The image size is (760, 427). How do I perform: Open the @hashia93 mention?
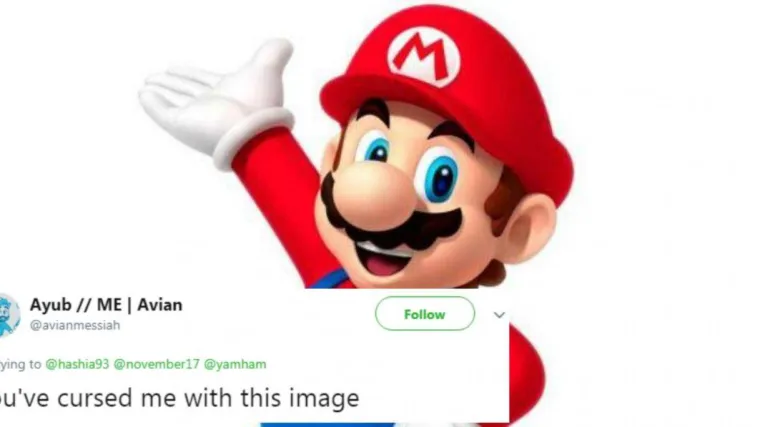tap(77, 364)
